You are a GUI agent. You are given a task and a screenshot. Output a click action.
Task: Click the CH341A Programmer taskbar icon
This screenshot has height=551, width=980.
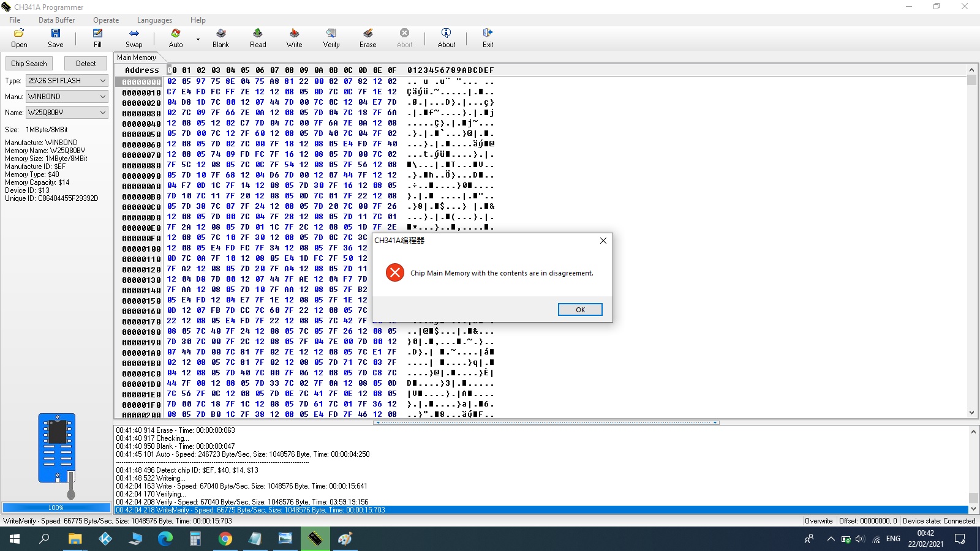(315, 539)
